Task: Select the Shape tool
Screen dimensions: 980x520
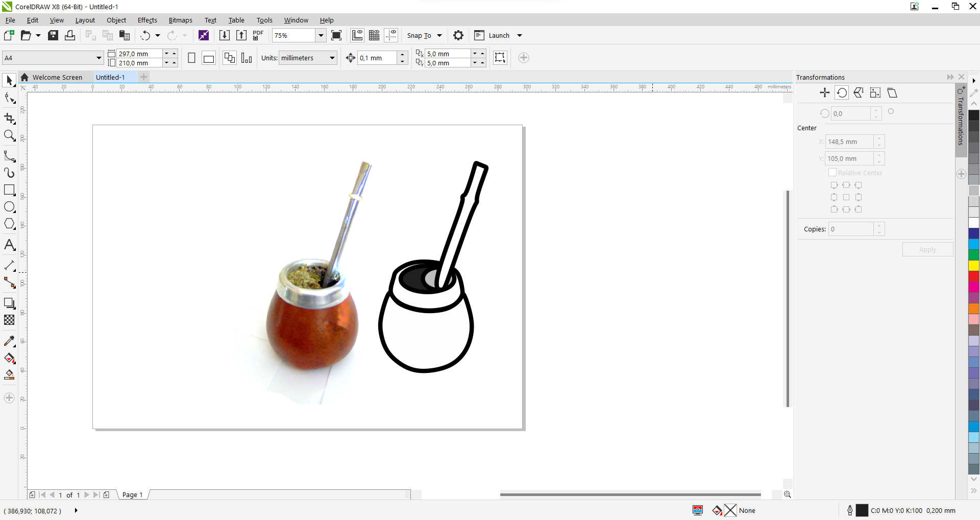Action: pos(9,98)
